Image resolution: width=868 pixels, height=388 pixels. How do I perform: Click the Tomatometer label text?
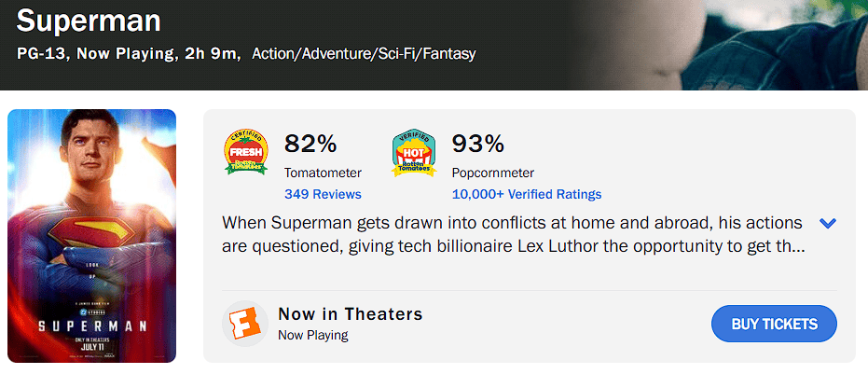pyautogui.click(x=323, y=173)
